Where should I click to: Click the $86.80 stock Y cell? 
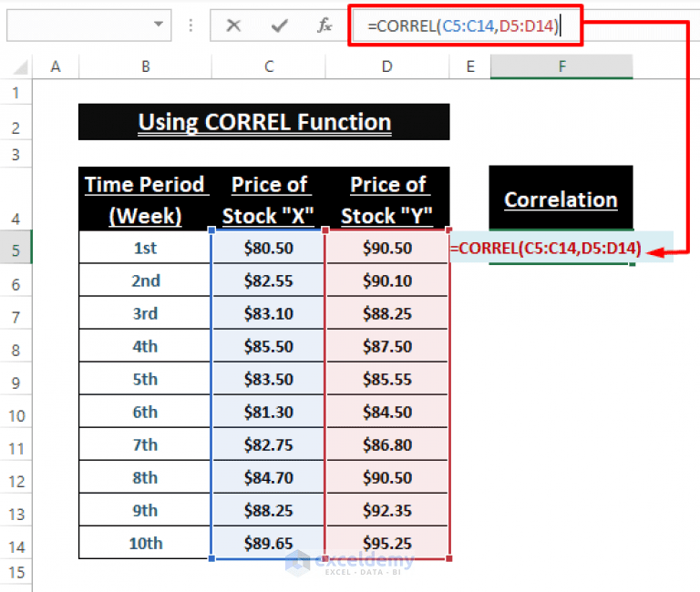tap(387, 444)
